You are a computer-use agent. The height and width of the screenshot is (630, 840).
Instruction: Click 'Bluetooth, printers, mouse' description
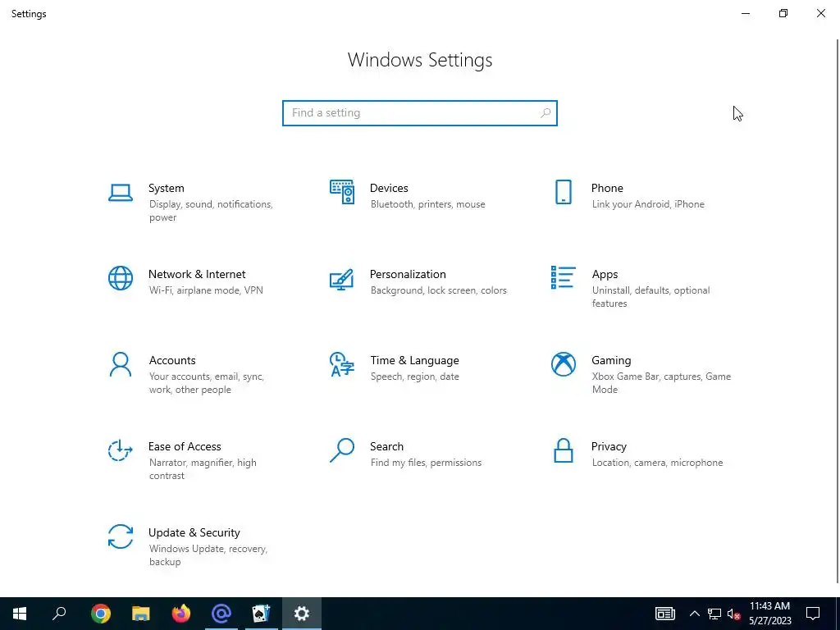click(x=427, y=204)
